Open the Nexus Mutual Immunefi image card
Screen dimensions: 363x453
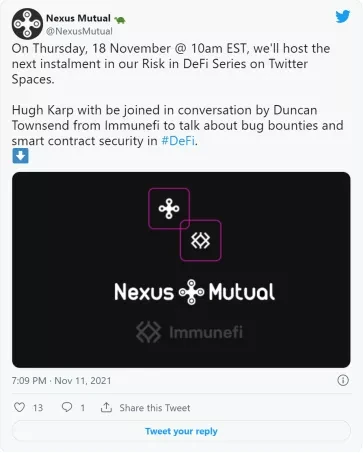[x=181, y=270]
